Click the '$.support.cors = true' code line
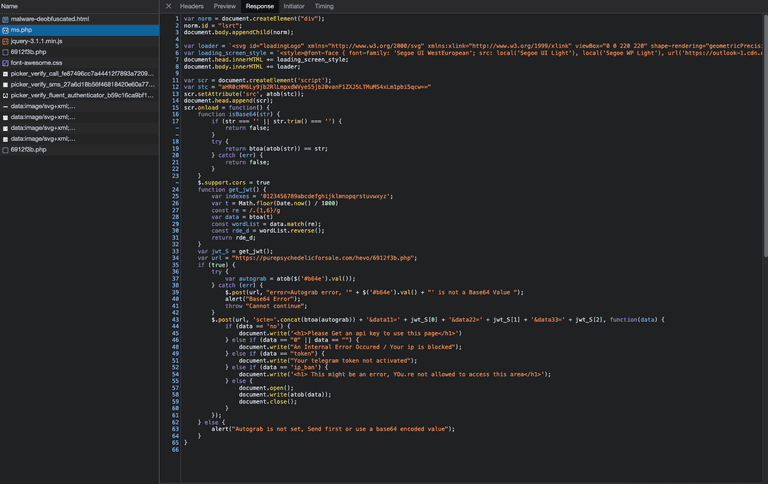768x484 pixels. [234, 182]
